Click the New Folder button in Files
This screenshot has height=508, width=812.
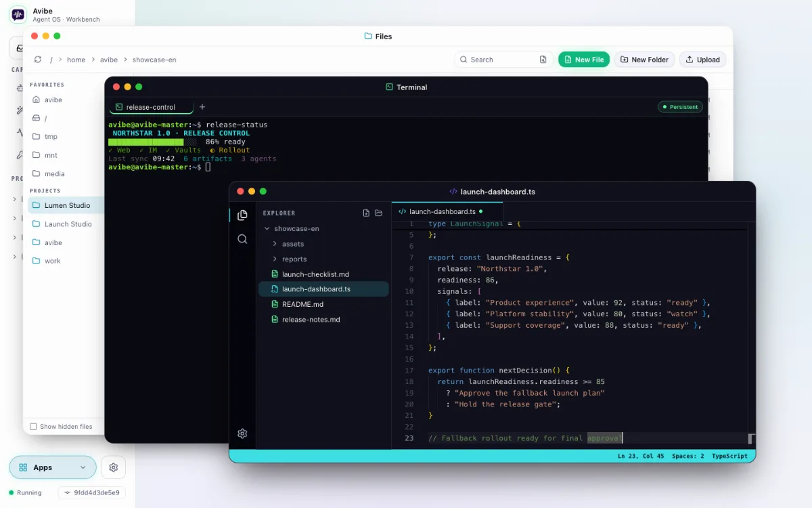coord(644,60)
